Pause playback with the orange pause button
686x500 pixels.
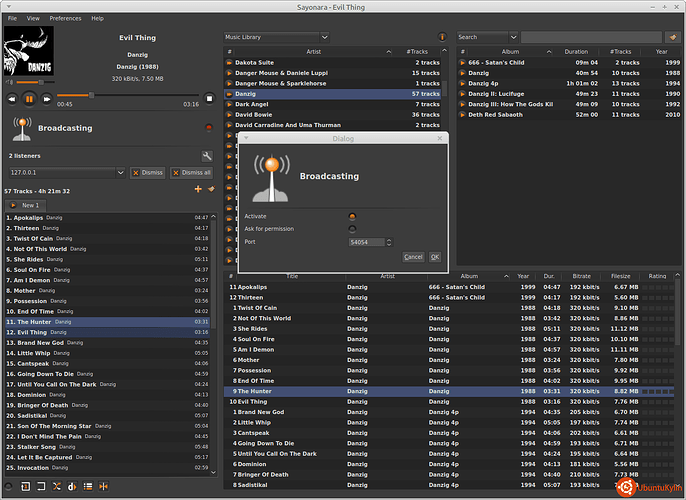coord(29,99)
